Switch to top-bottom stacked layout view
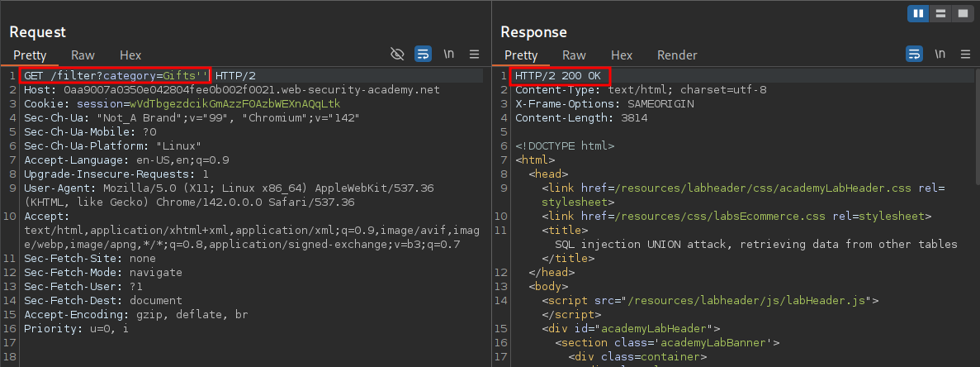The image size is (980, 367). tap(940, 14)
